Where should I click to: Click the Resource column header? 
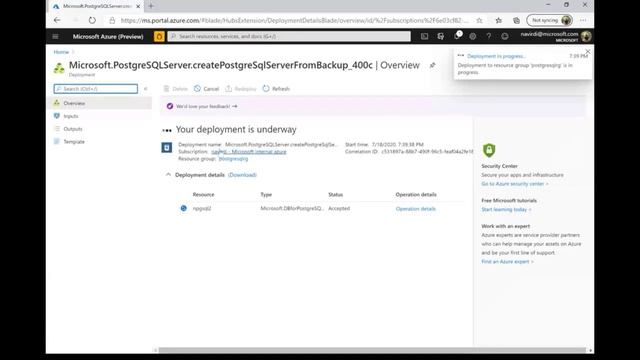click(203, 194)
